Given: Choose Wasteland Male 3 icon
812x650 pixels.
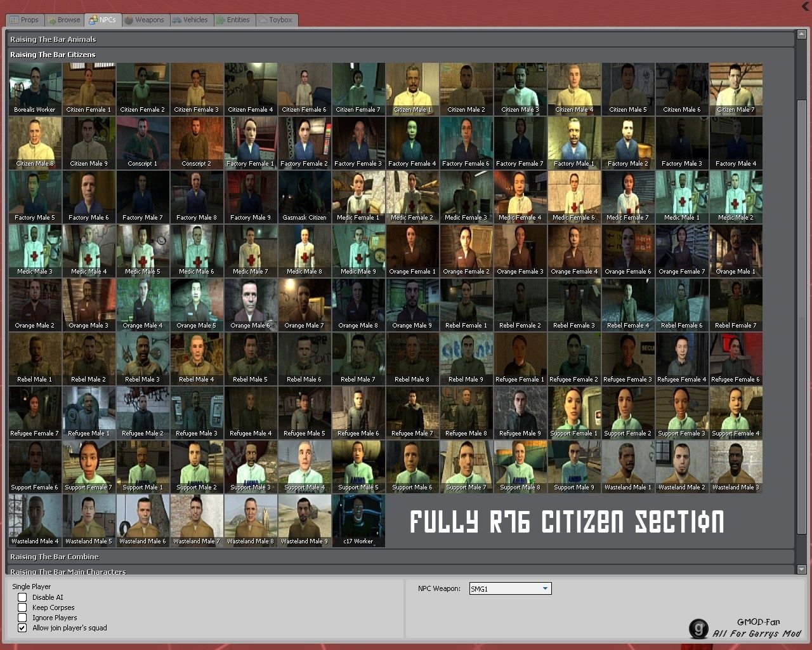Looking at the screenshot, I should tap(736, 467).
